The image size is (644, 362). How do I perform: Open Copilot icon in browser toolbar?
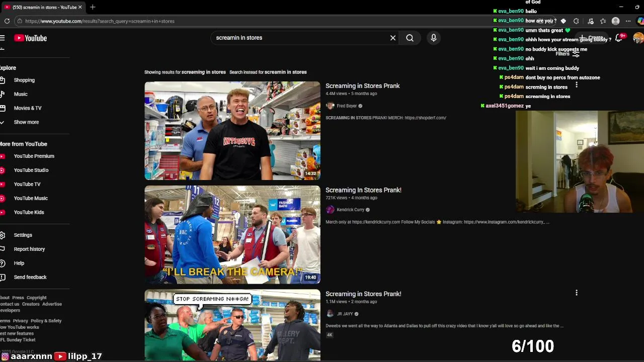point(640,21)
